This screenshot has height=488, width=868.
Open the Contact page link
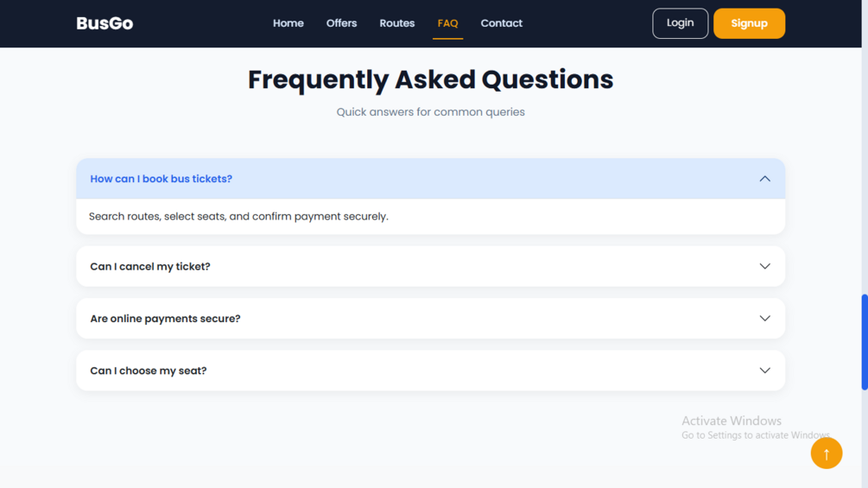(x=501, y=23)
